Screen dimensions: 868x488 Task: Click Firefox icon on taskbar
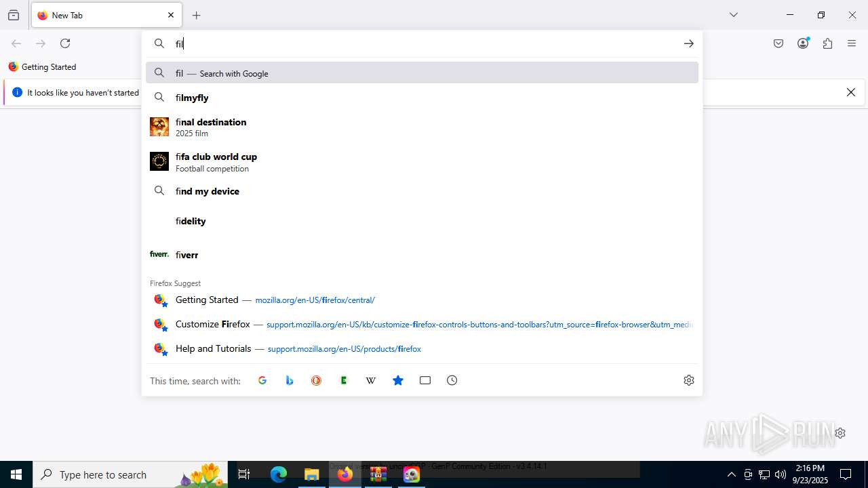[x=345, y=474]
